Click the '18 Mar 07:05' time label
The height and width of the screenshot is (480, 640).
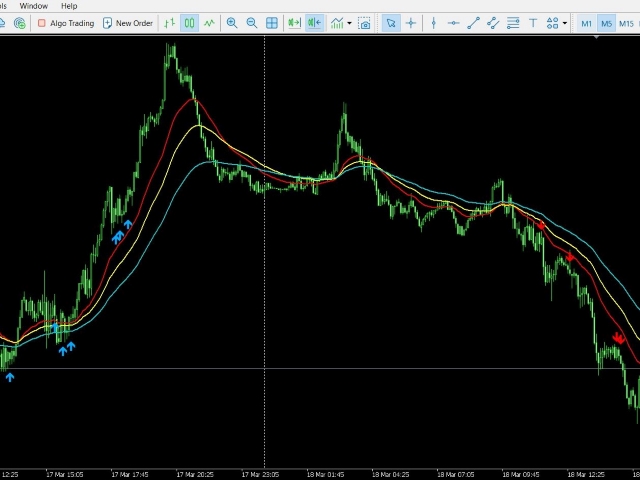456,475
